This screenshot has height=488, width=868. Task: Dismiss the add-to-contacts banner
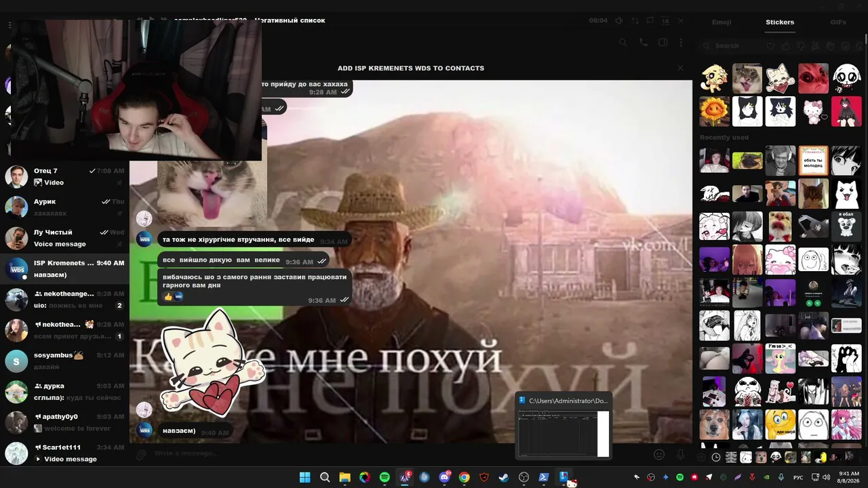tap(680, 68)
